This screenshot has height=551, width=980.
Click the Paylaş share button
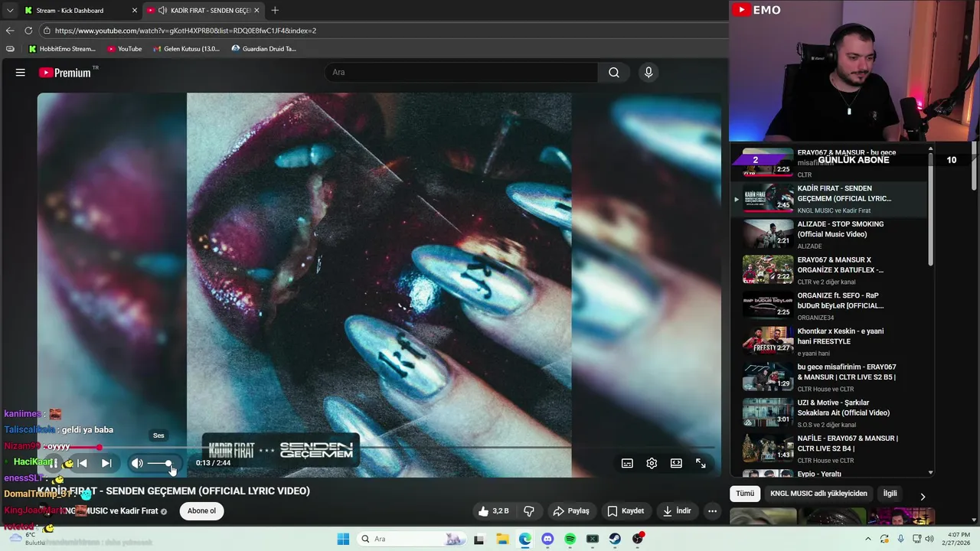571,511
